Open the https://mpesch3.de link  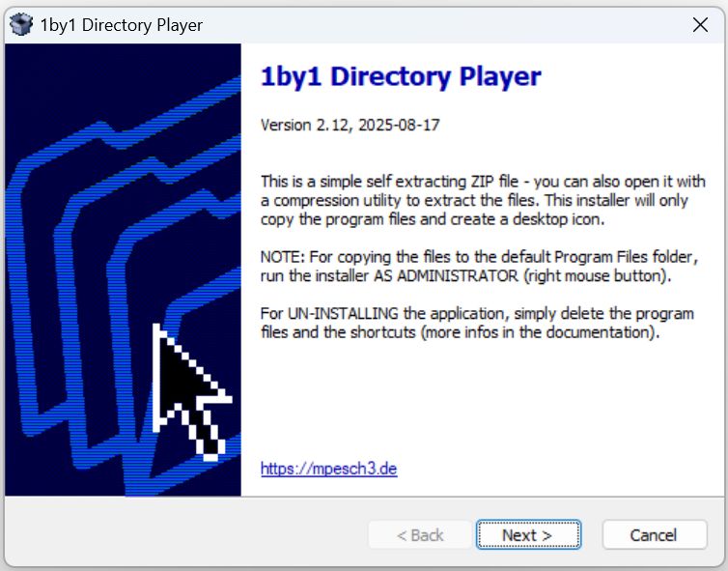[x=328, y=469]
